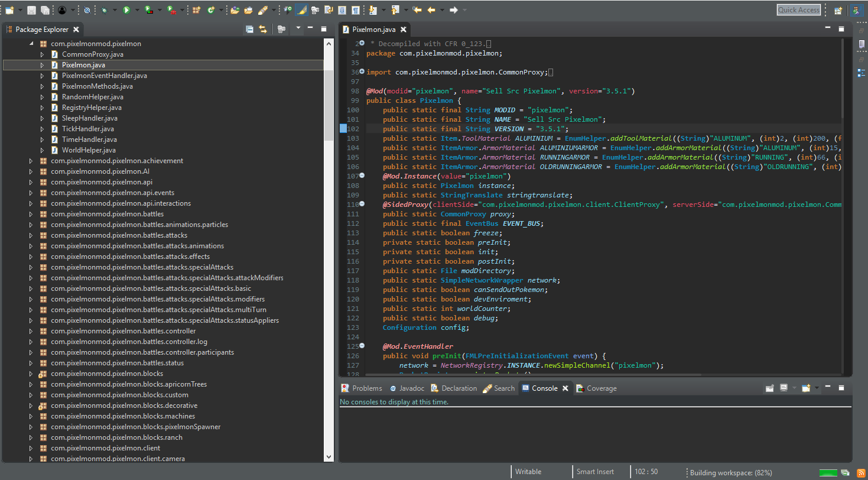Click the Open Type folder icon
The width and height of the screenshot is (868, 480).
click(235, 10)
